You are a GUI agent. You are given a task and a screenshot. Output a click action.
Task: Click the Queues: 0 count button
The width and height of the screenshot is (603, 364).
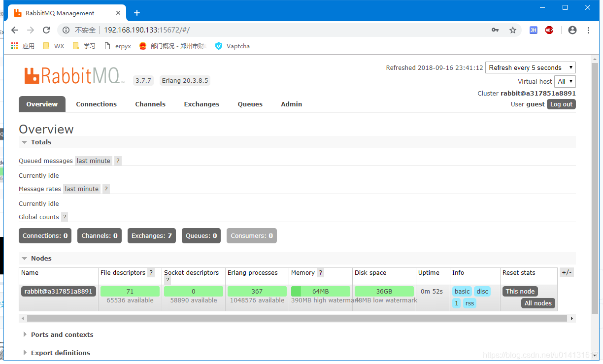[201, 236]
